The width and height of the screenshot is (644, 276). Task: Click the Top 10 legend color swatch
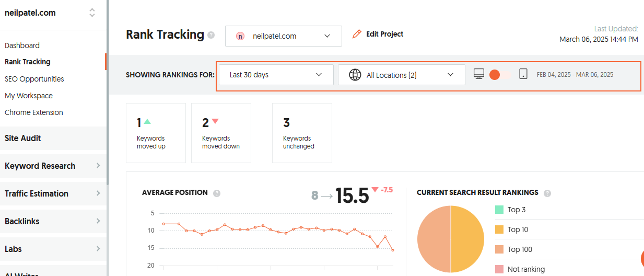[x=499, y=229]
